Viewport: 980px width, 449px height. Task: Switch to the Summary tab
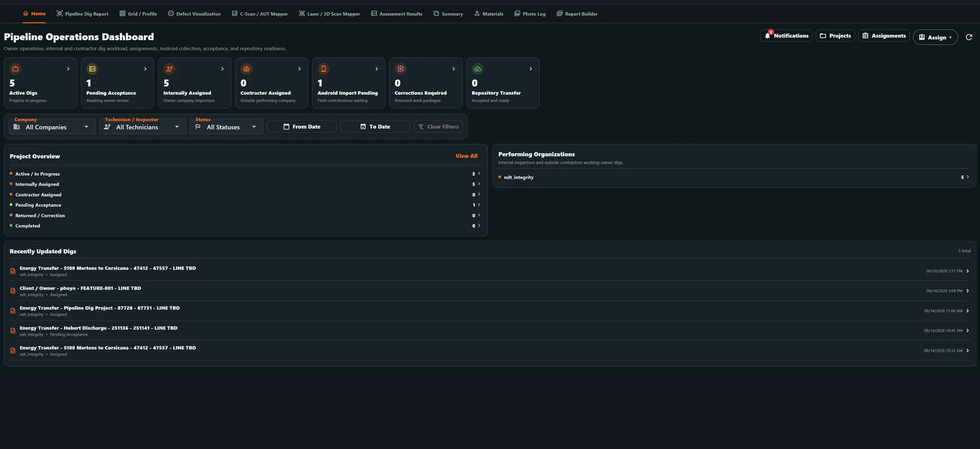448,14
